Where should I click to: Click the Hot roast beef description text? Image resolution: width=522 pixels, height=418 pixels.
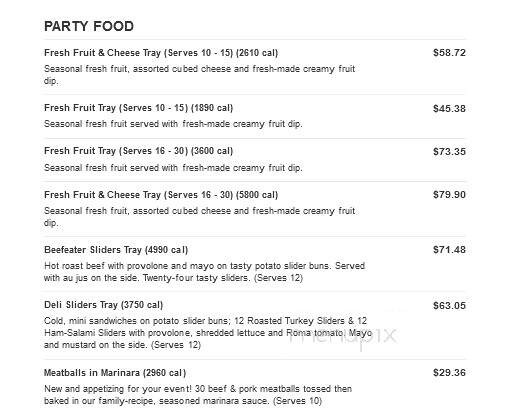click(204, 272)
